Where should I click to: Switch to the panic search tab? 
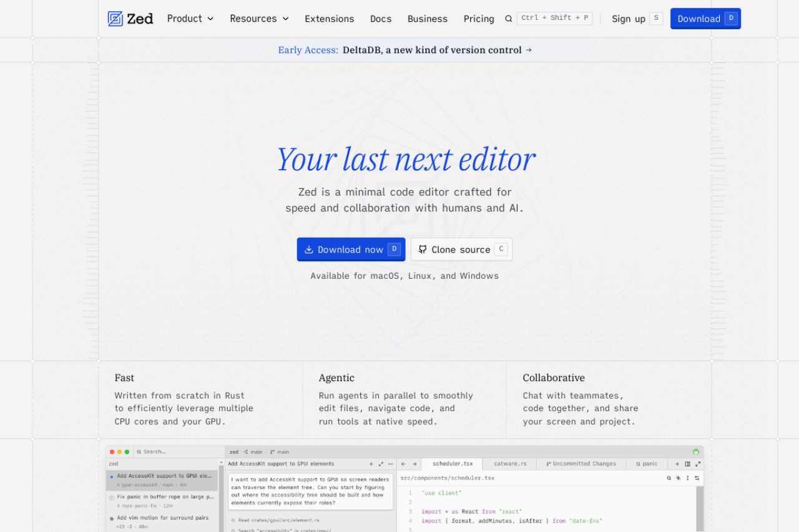click(647, 464)
